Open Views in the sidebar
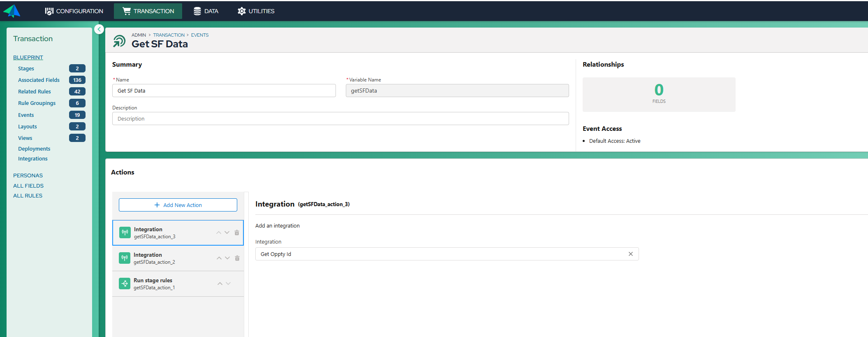Screen dimensions: 868x337 coord(25,138)
